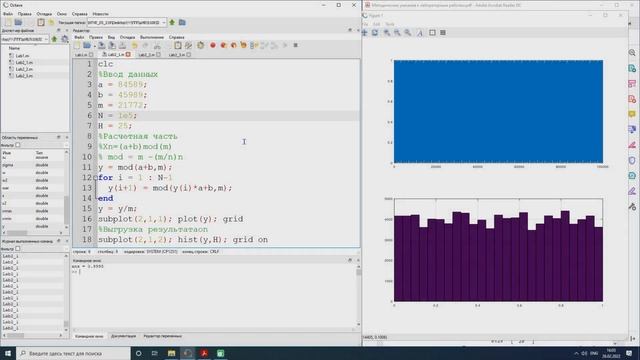Viewport: 640px width, 360px height.
Task: Close the Lab2_1.m tab with red X
Action: pyautogui.click(x=128, y=55)
